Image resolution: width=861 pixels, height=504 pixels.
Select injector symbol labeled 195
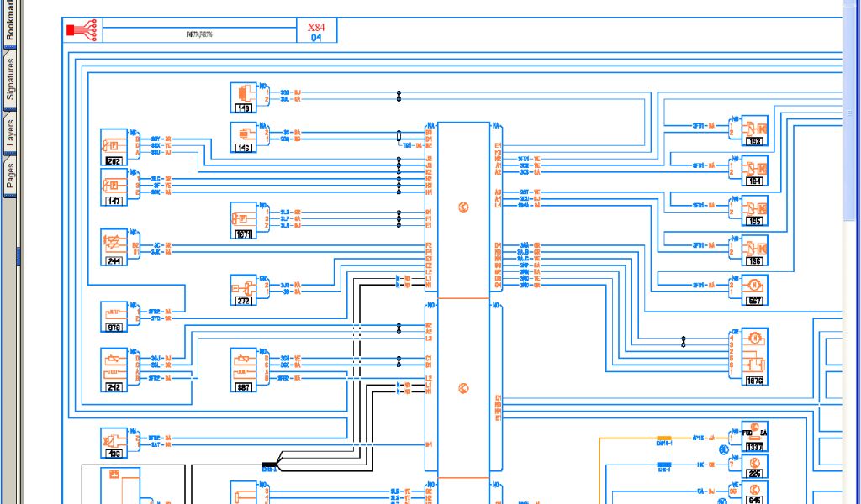point(754,210)
